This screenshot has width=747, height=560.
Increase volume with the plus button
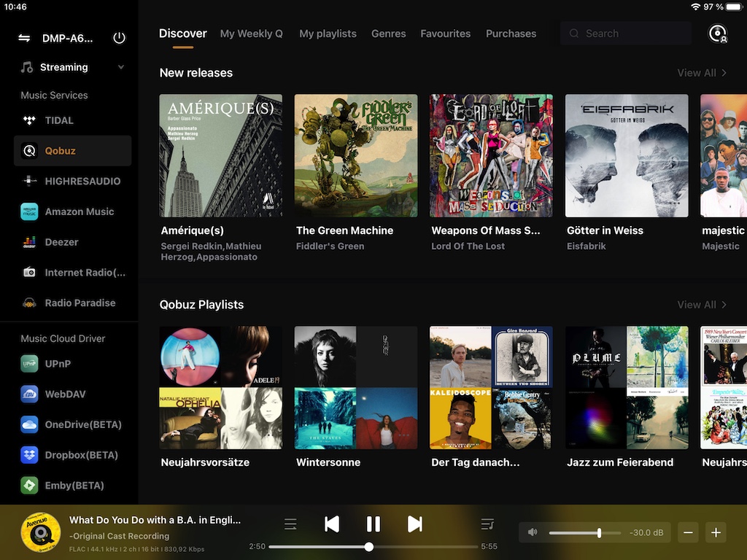(716, 532)
